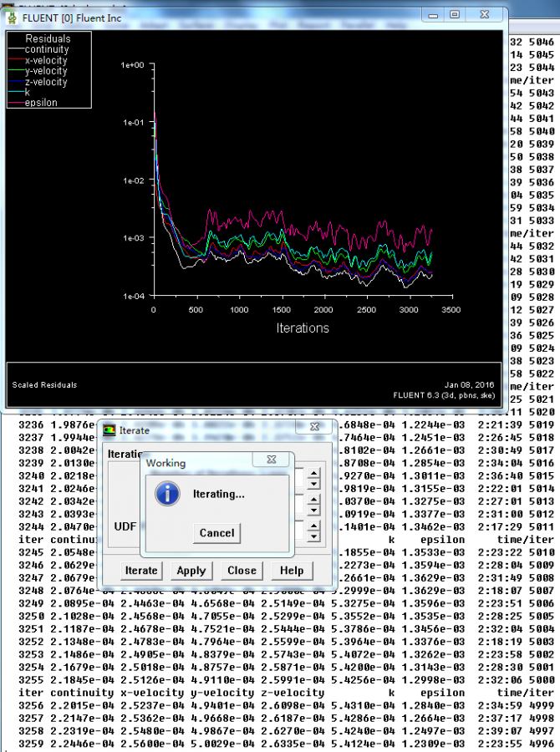The width and height of the screenshot is (560, 752).
Task: Decrease the UDF row spinner value
Action: (313, 536)
